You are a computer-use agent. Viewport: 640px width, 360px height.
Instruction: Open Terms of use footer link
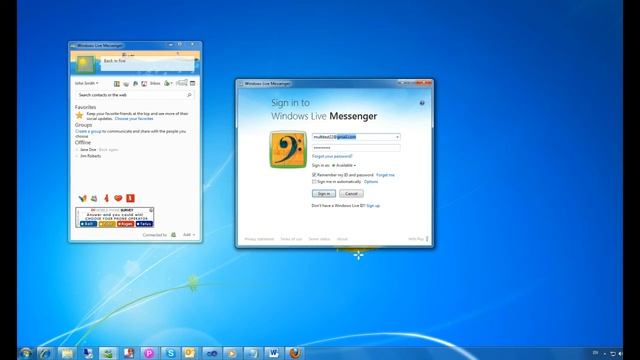291,239
